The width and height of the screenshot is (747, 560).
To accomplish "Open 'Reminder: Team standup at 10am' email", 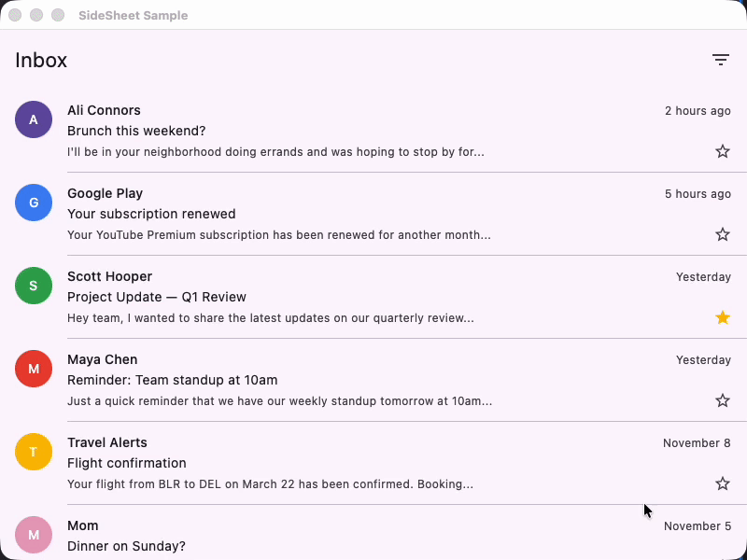I will [x=173, y=380].
